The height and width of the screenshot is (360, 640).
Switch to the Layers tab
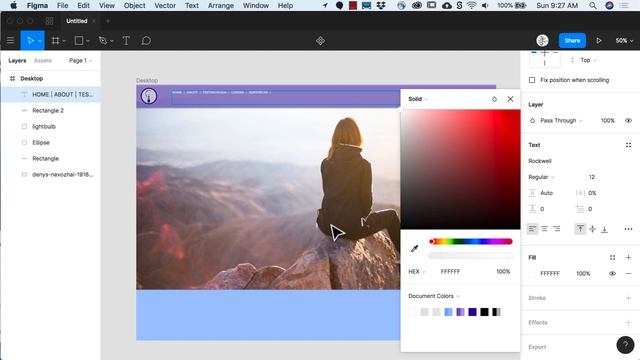(x=17, y=60)
